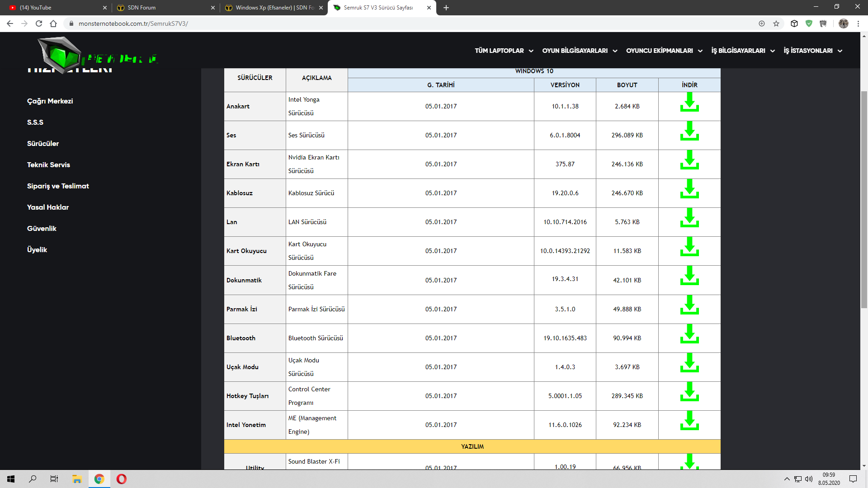Expand TÜM LAPTOPLAR dropdown menu

[x=504, y=51]
